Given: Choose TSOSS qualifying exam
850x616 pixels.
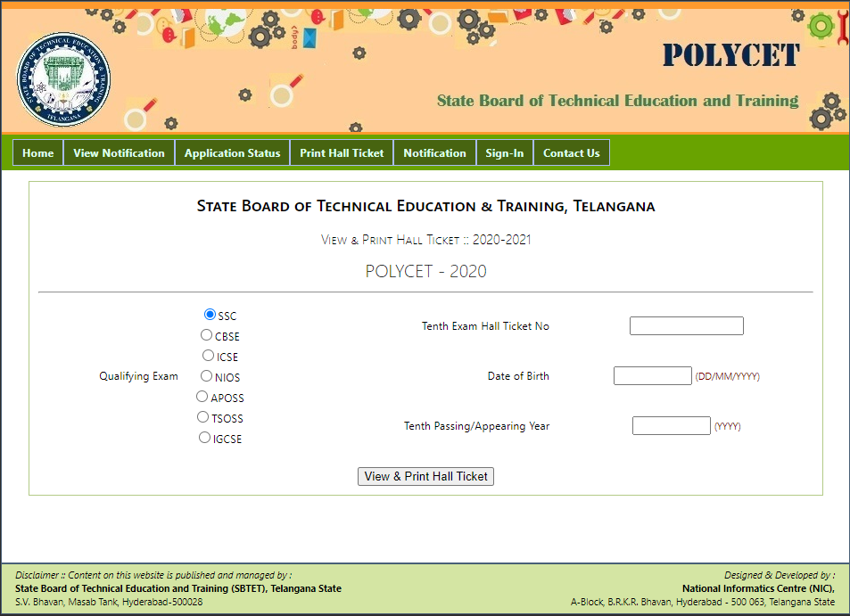Looking at the screenshot, I should click(x=202, y=416).
